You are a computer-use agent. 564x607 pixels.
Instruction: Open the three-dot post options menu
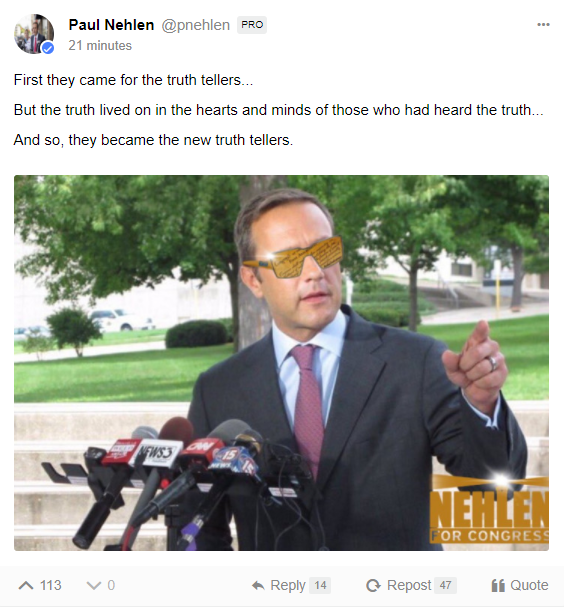pos(543,25)
